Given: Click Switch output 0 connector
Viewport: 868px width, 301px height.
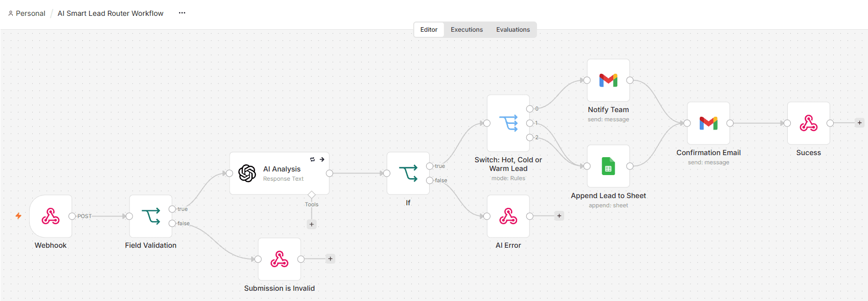Looking at the screenshot, I should [530, 109].
